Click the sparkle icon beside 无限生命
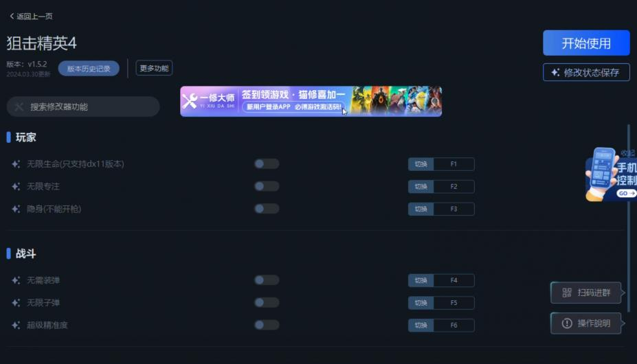637x364 pixels. pyautogui.click(x=16, y=164)
